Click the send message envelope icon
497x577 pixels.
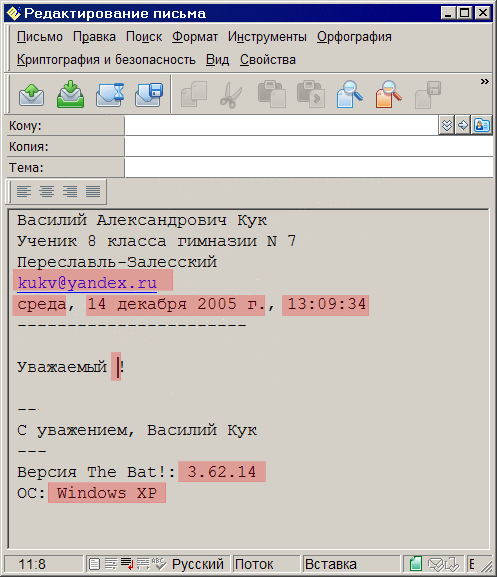[x=32, y=95]
